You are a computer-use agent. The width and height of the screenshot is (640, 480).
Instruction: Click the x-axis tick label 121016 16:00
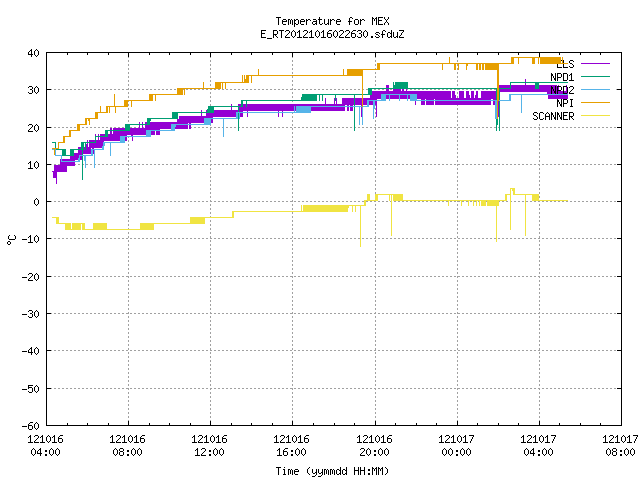tap(291, 446)
